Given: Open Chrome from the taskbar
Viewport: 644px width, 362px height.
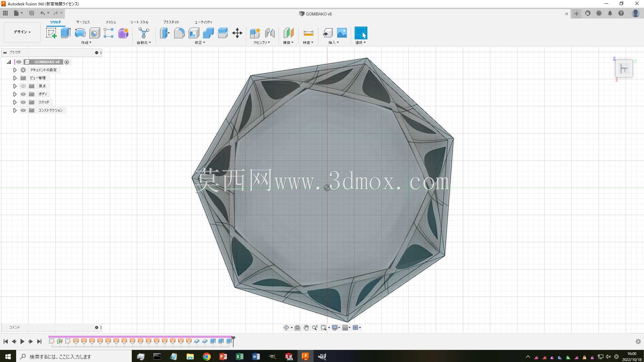Looking at the screenshot, I should (207, 357).
